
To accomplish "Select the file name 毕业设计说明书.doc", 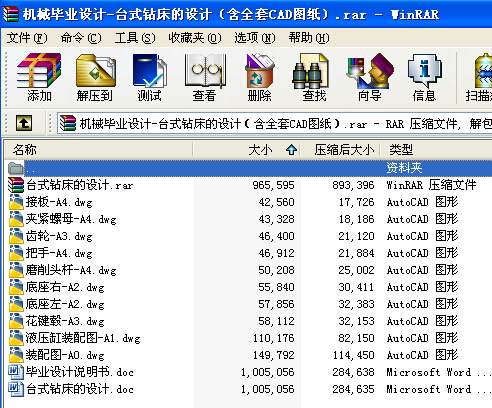I will (x=80, y=372).
